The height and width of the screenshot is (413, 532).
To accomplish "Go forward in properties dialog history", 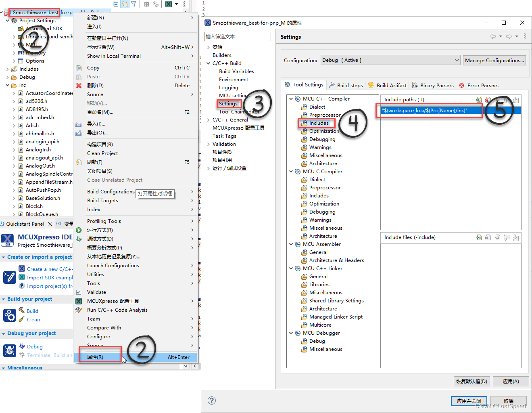I will (x=509, y=36).
